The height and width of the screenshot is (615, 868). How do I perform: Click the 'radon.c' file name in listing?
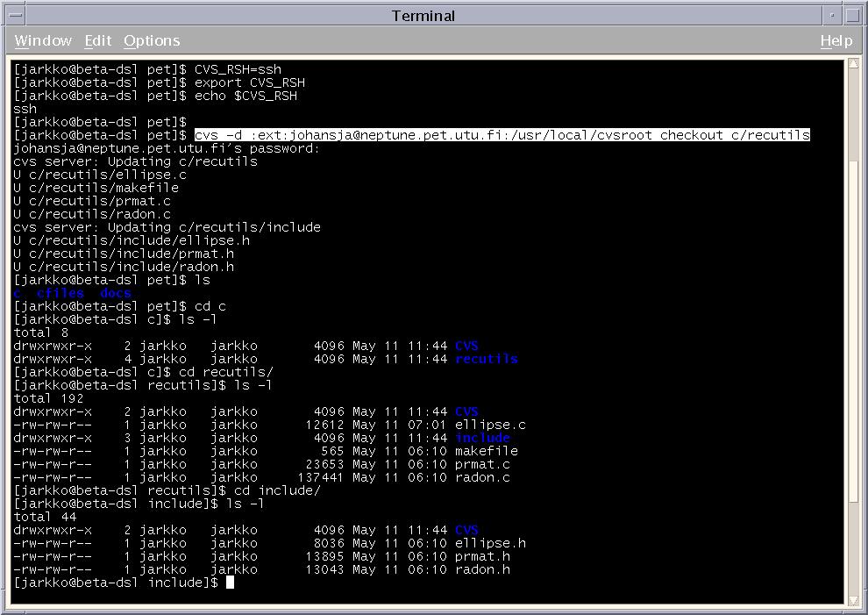pyautogui.click(x=482, y=477)
